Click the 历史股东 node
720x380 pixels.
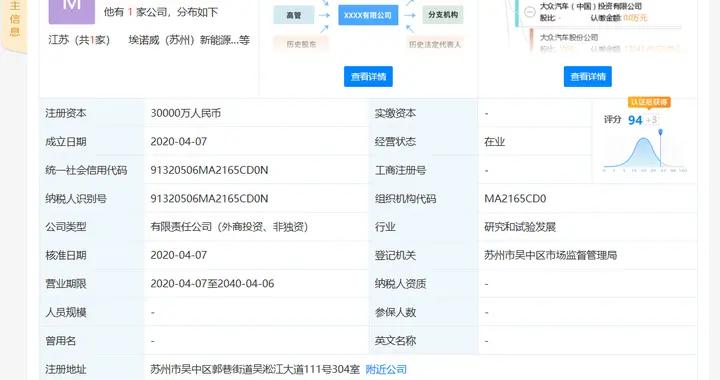pos(301,44)
